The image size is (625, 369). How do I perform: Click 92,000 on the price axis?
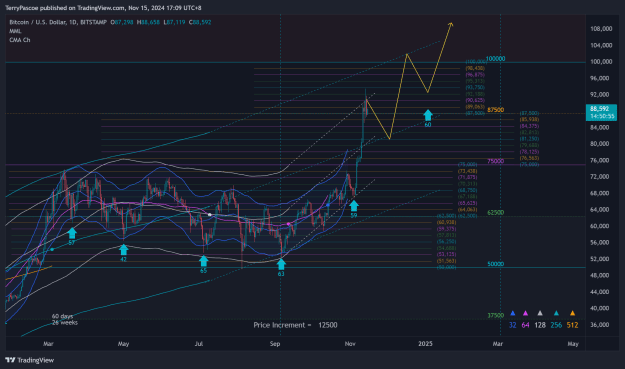(x=599, y=94)
